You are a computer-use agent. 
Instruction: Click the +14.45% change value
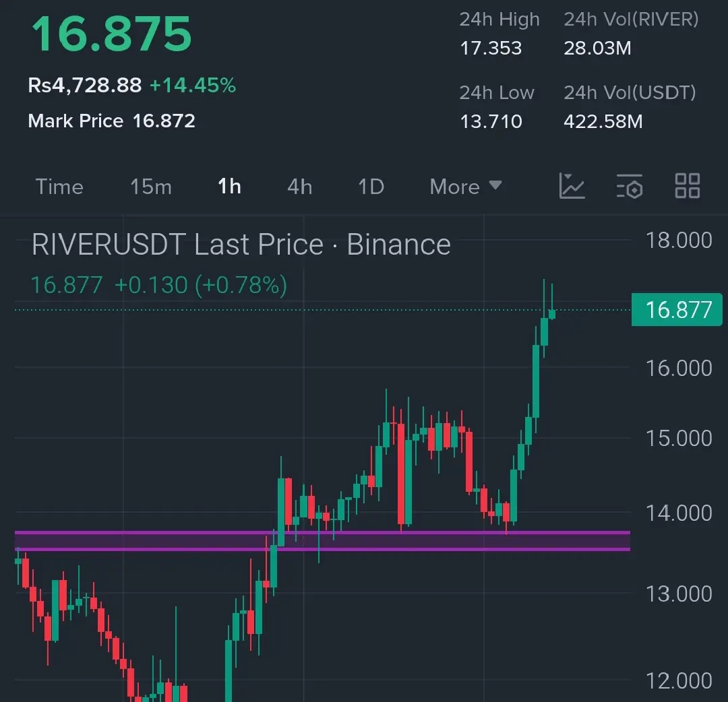[193, 86]
